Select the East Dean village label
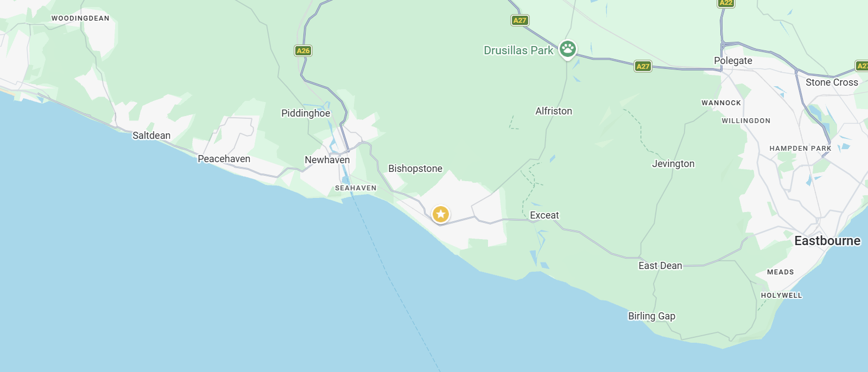Screen dimensions: 868x372 pyautogui.click(x=660, y=266)
